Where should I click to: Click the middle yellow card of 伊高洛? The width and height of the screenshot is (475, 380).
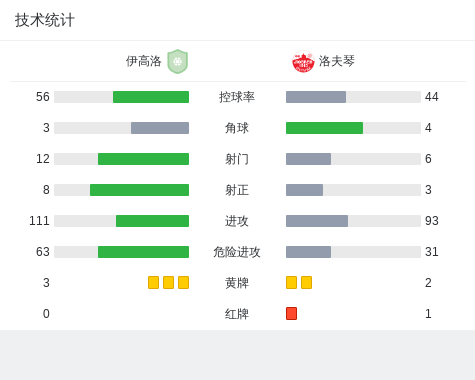coord(168,282)
